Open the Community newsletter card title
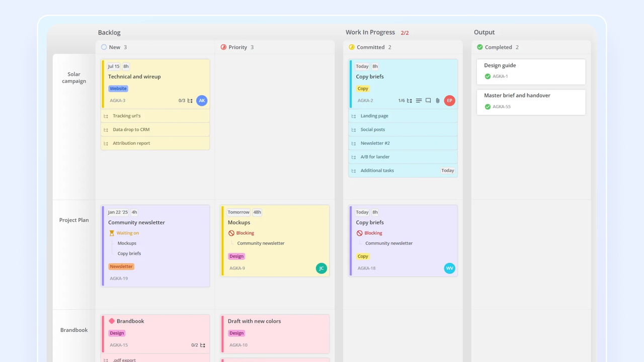The width and height of the screenshot is (644, 362). (136, 222)
